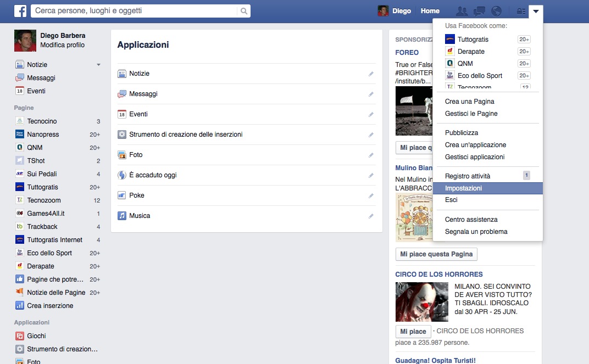
Task: Choose Crea un'applicazione in the menu
Action: [475, 145]
